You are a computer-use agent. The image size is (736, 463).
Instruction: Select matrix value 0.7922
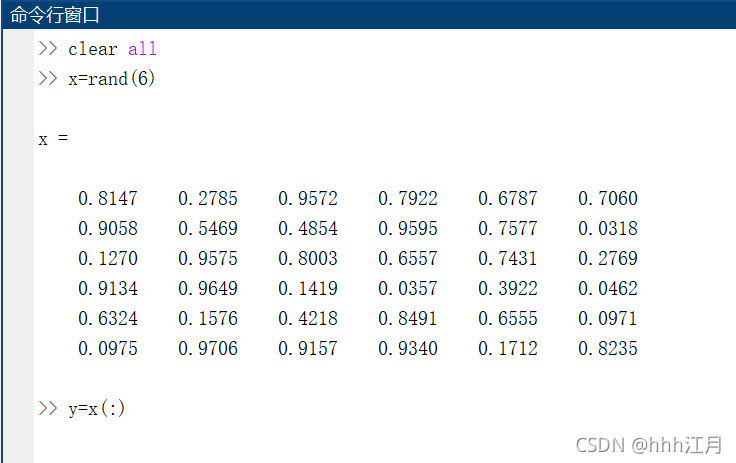click(x=408, y=198)
